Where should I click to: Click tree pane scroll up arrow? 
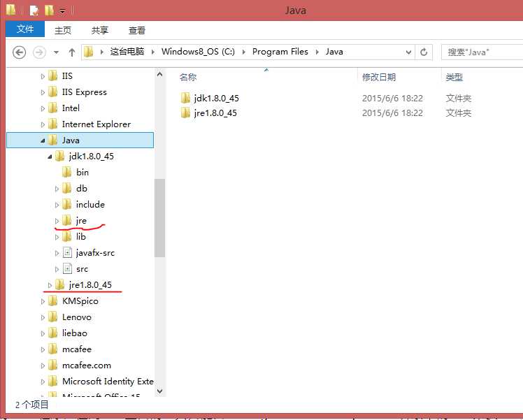160,74
